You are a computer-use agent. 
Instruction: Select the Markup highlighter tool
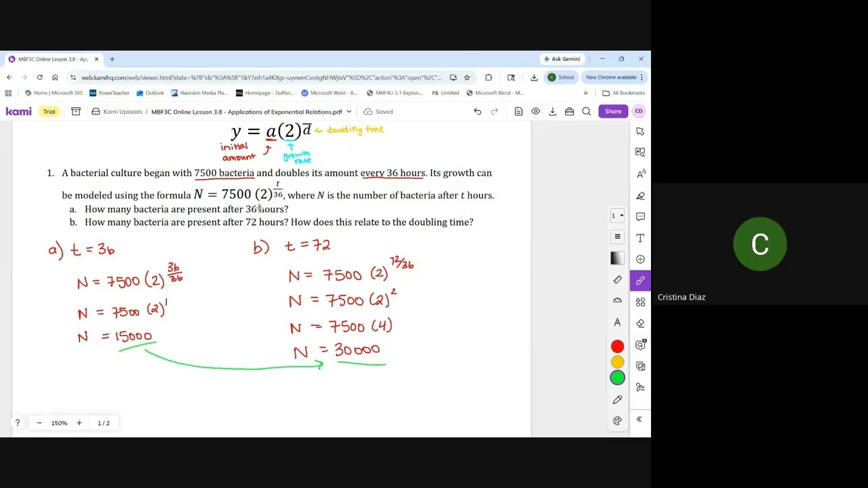pos(640,196)
